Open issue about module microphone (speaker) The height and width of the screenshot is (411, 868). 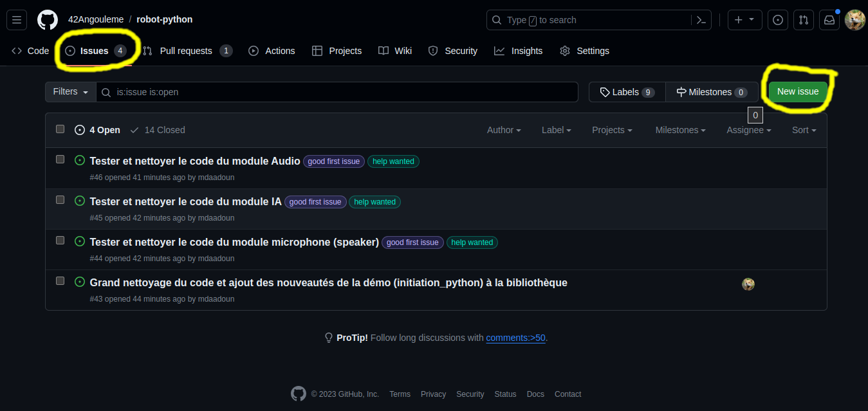(x=234, y=242)
